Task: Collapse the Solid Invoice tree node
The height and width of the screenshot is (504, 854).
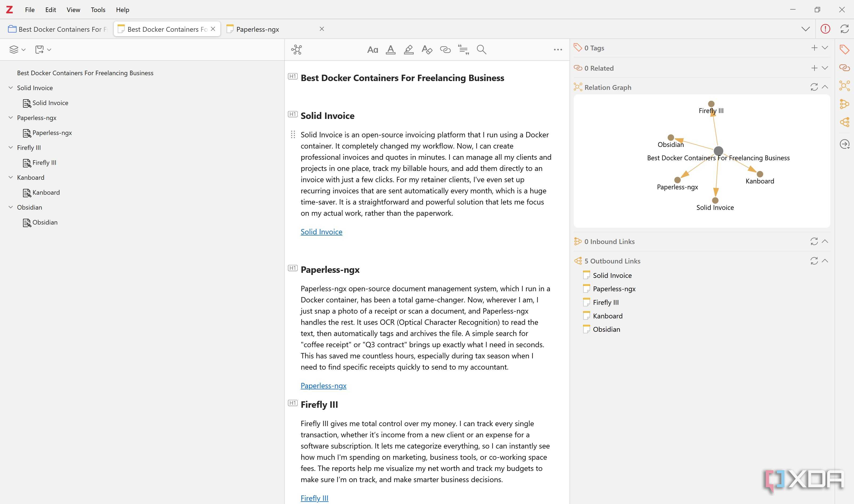Action: [x=10, y=88]
